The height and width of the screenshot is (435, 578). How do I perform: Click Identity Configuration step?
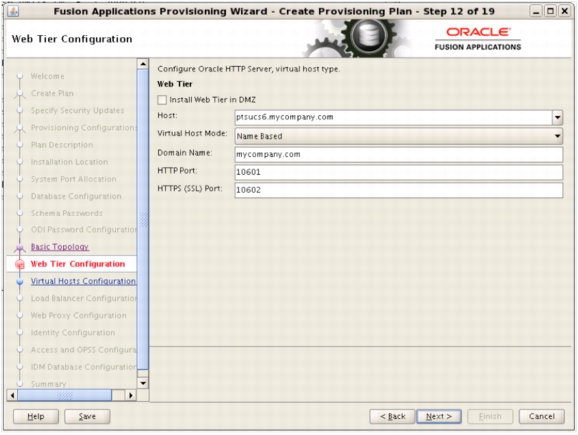coord(73,333)
